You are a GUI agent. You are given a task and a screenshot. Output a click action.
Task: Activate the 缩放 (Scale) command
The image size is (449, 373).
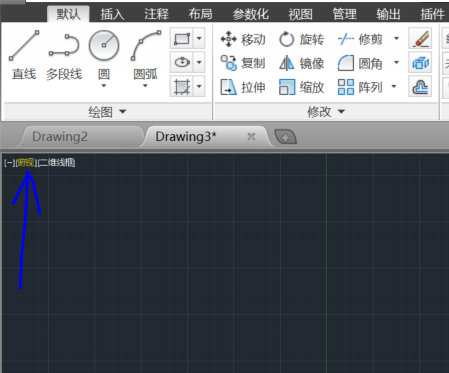pyautogui.click(x=301, y=87)
